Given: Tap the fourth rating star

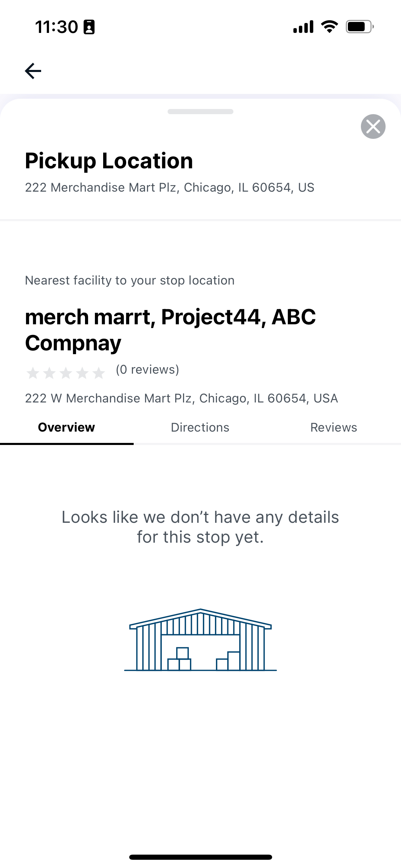Looking at the screenshot, I should click(x=82, y=373).
